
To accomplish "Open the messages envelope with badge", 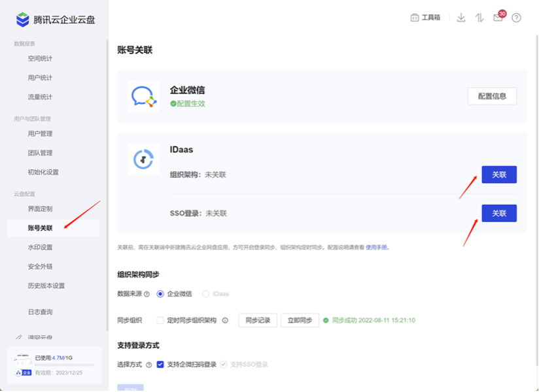I will (x=499, y=16).
